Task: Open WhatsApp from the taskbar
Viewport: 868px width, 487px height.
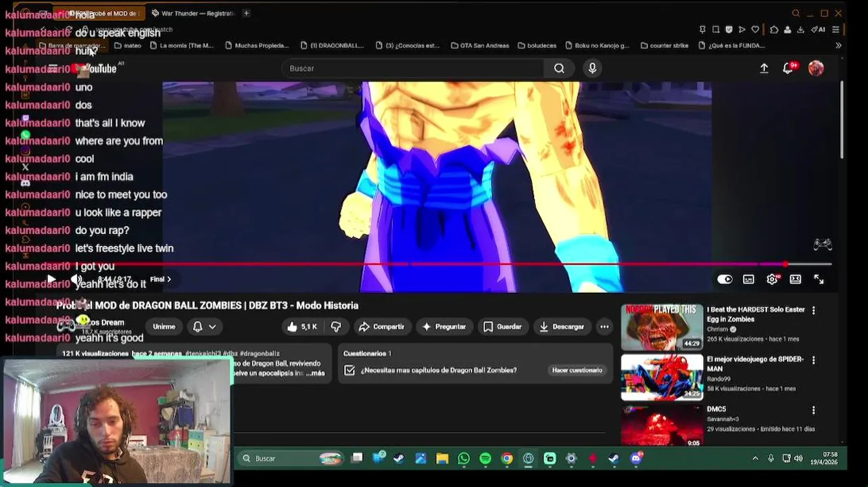Action: (x=464, y=459)
